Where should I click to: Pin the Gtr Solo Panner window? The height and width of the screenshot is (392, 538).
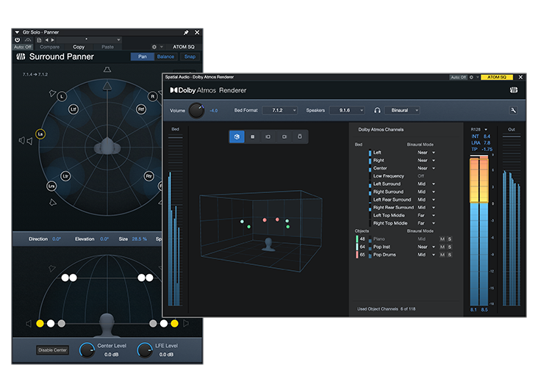point(186,32)
